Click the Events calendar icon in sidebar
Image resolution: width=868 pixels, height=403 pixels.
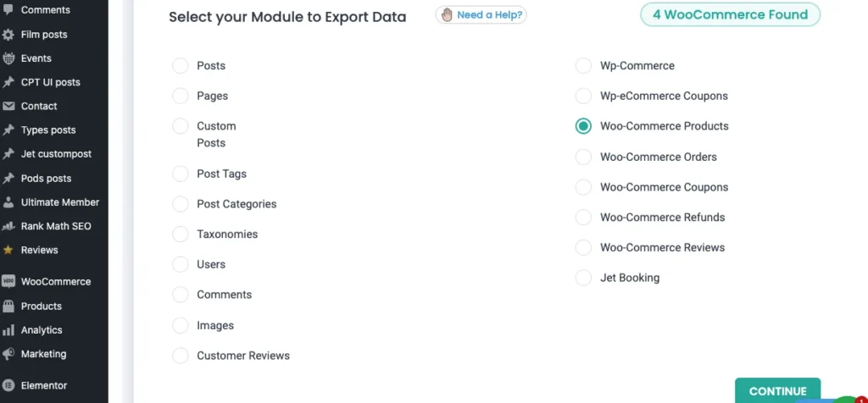coord(8,58)
